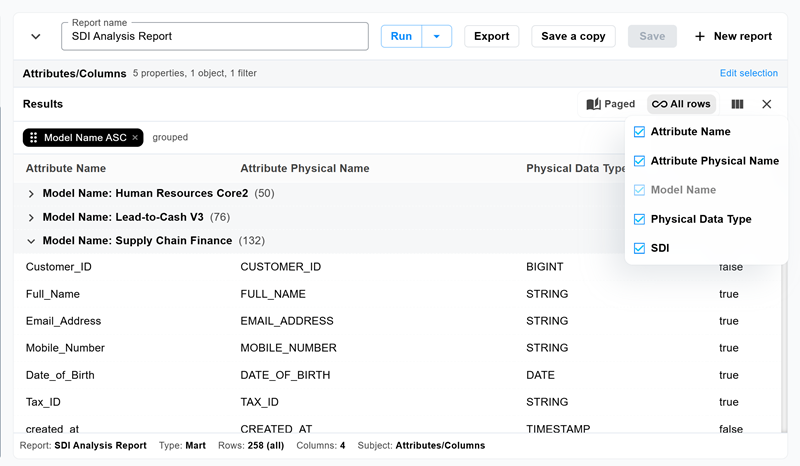Create a New report
The height and width of the screenshot is (466, 800).
click(733, 36)
